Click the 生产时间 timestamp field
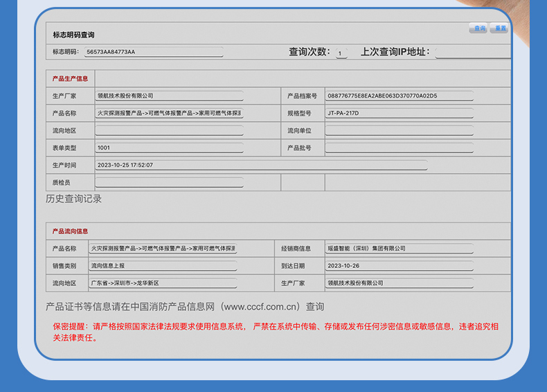Screen dimensions: 547x392 coord(261,165)
